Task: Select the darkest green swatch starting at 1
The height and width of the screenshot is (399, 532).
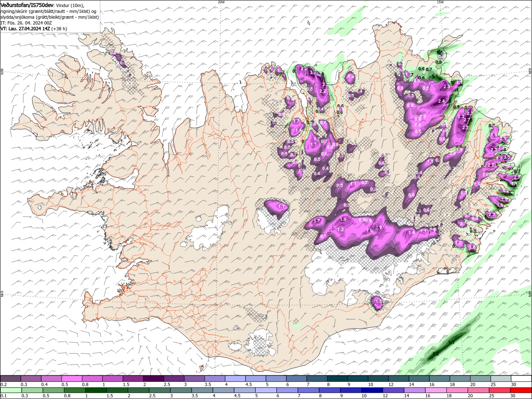Action: [96, 390]
